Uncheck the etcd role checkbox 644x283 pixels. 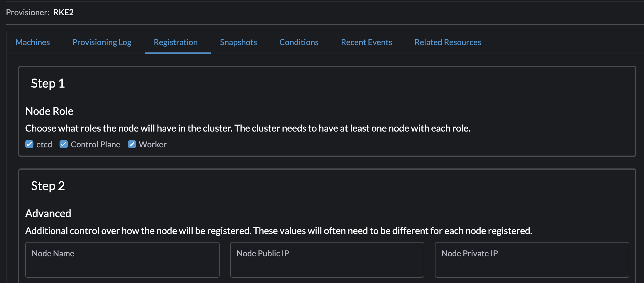pyautogui.click(x=29, y=144)
